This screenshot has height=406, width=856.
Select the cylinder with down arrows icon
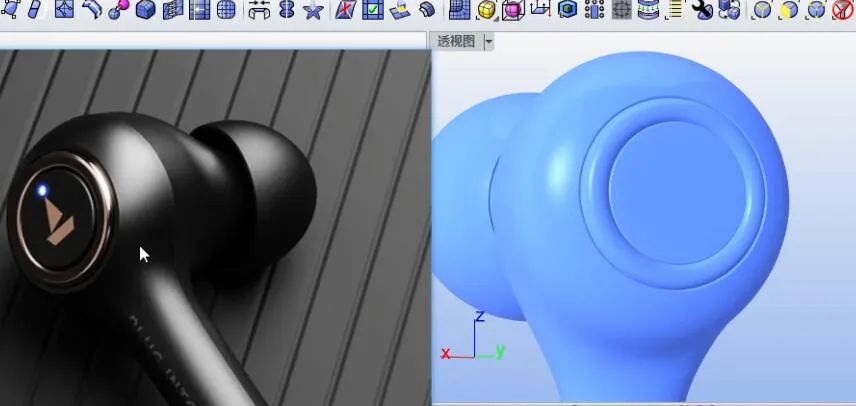coord(648,10)
